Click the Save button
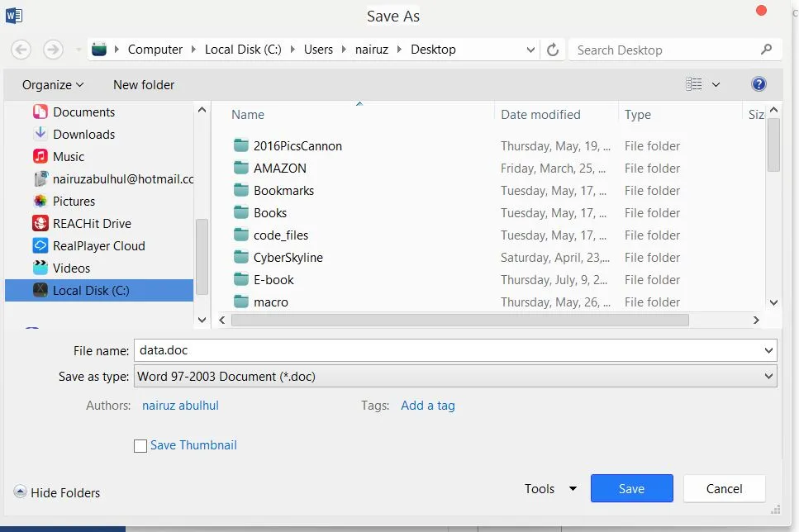This screenshot has height=532, width=799. coord(632,489)
